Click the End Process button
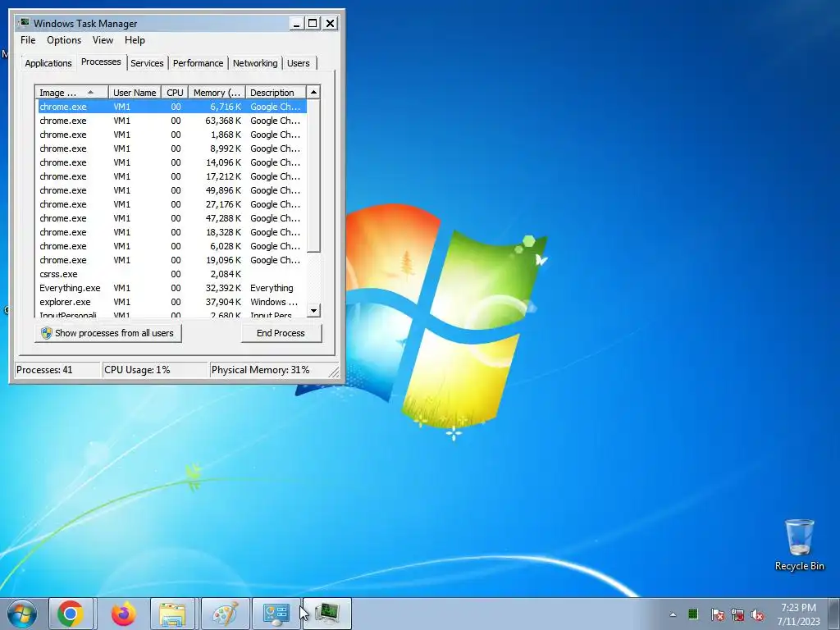Image resolution: width=840 pixels, height=630 pixels. point(281,333)
